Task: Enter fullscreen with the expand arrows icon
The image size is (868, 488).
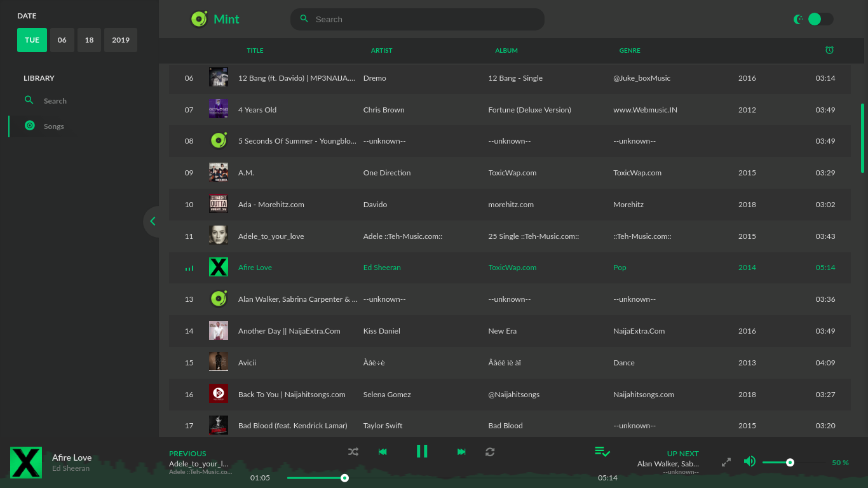Action: (x=726, y=463)
